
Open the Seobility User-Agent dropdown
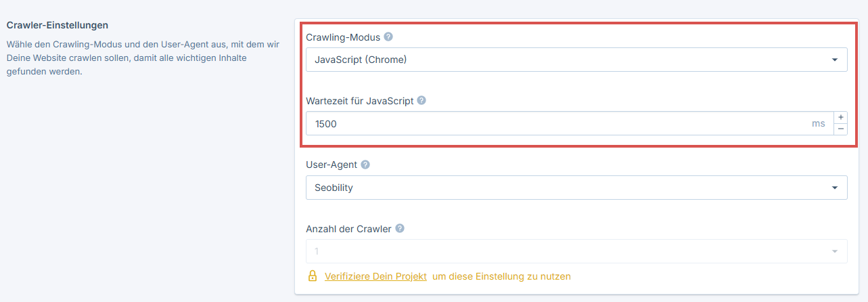568,188
